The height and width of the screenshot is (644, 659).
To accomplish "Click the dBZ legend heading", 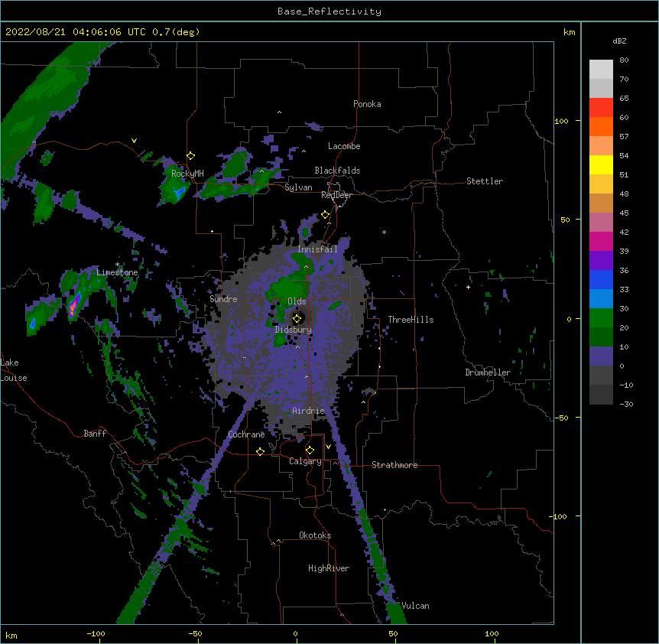I will click(619, 41).
